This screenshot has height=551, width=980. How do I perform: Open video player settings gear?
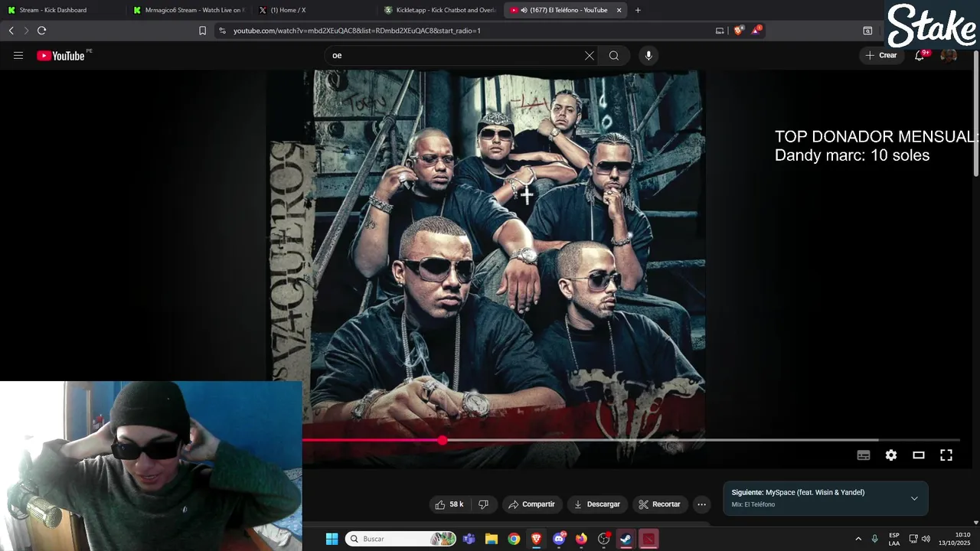891,455
